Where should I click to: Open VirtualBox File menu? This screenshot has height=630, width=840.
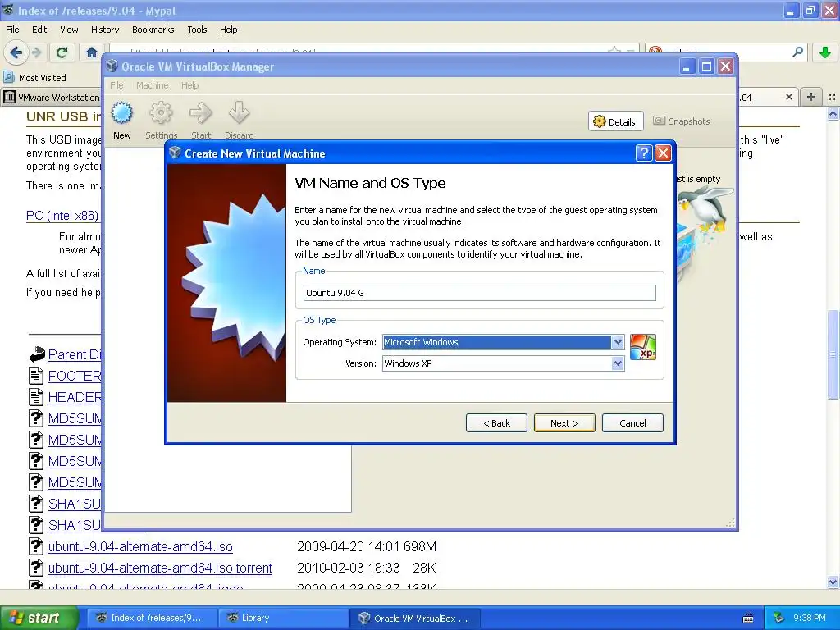[116, 85]
